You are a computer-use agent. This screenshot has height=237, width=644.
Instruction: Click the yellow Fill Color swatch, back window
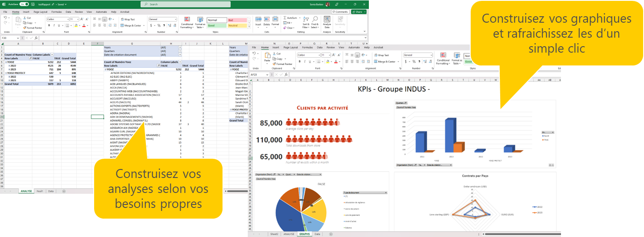point(76,25)
